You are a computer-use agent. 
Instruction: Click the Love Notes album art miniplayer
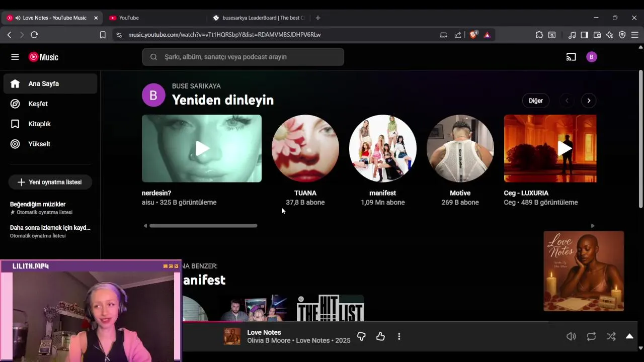click(x=584, y=271)
